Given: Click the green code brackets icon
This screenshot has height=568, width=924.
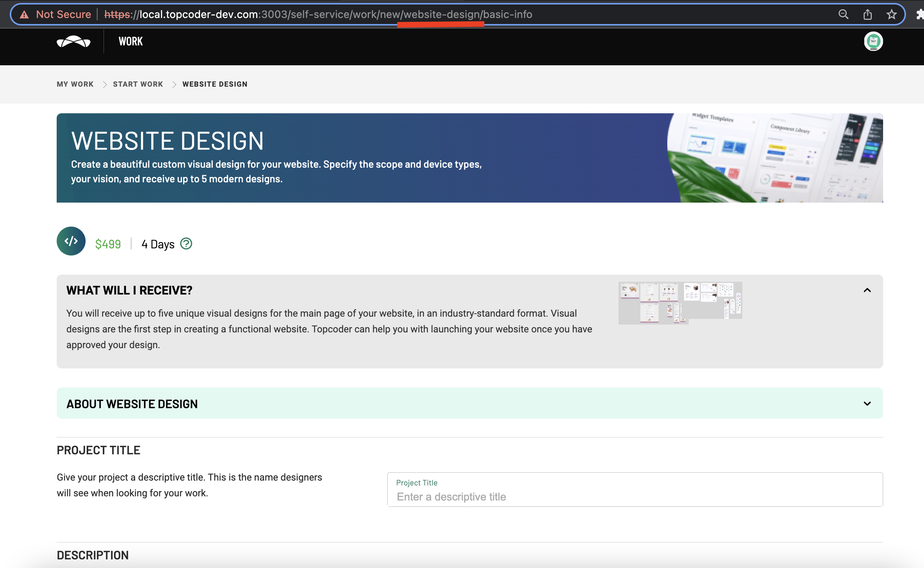Looking at the screenshot, I should point(71,241).
